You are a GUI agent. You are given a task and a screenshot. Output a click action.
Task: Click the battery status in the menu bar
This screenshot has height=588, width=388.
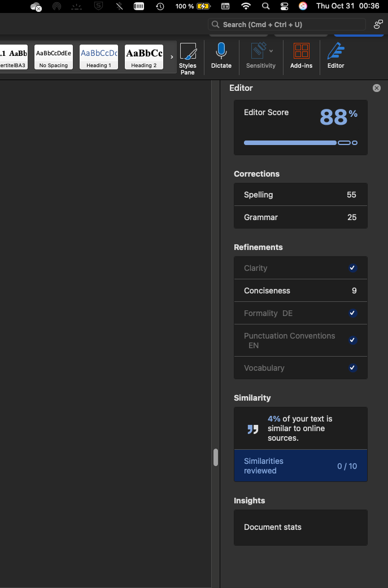(193, 6)
